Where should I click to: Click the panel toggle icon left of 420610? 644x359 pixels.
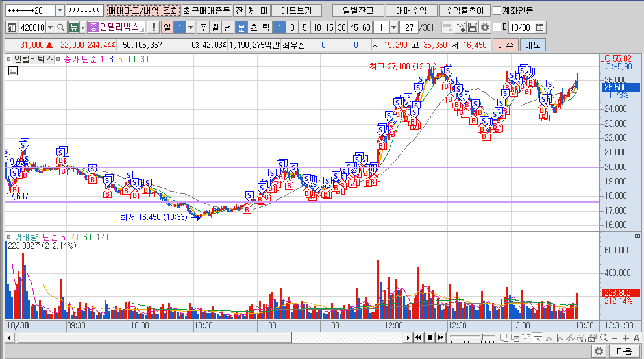[x=12, y=27]
